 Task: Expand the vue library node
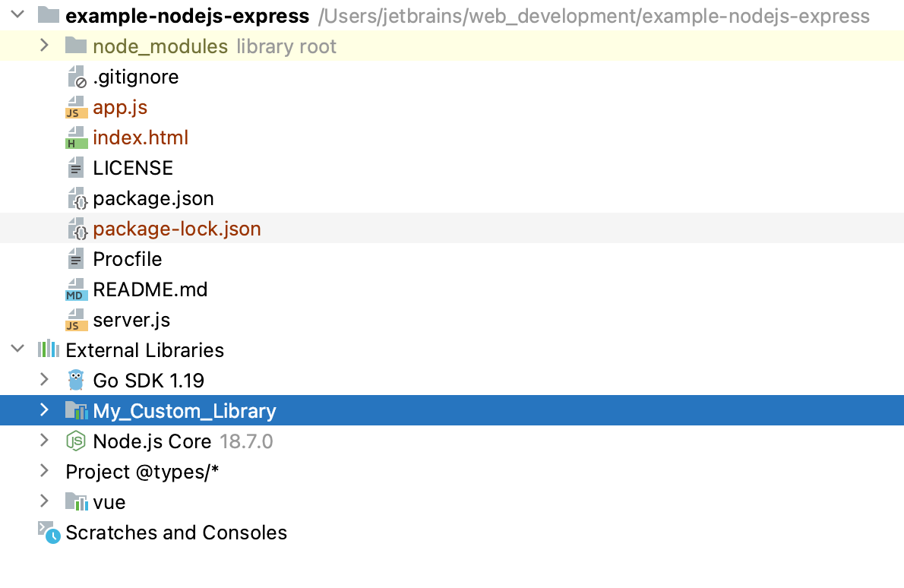coord(45,501)
